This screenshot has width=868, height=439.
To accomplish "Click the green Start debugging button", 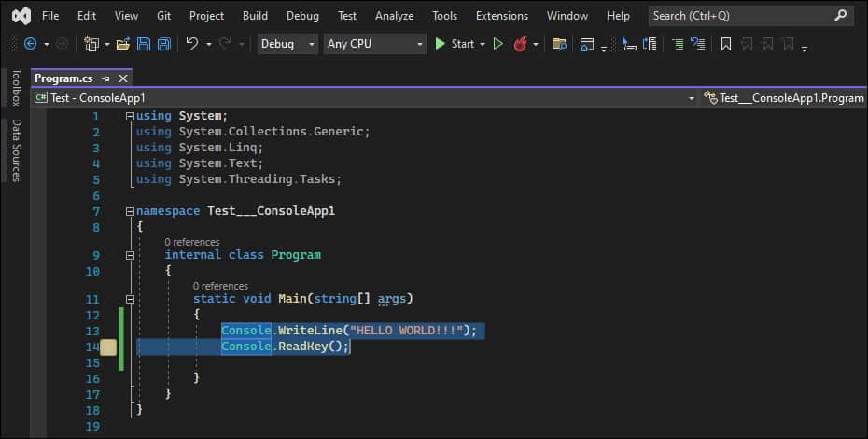I will point(455,44).
